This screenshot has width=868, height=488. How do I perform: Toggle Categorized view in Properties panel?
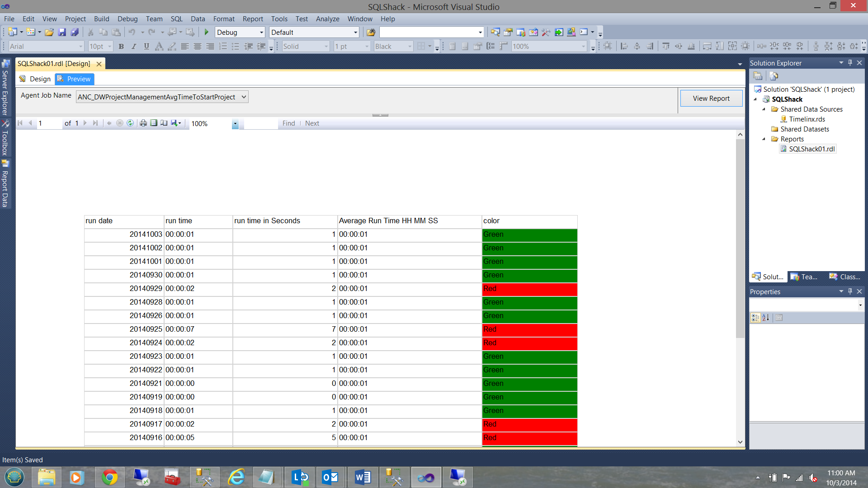click(755, 318)
